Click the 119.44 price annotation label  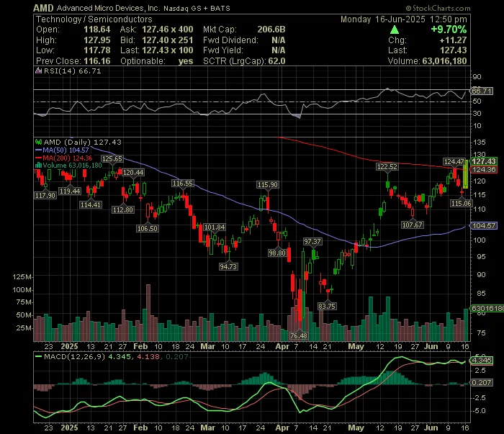coord(70,191)
